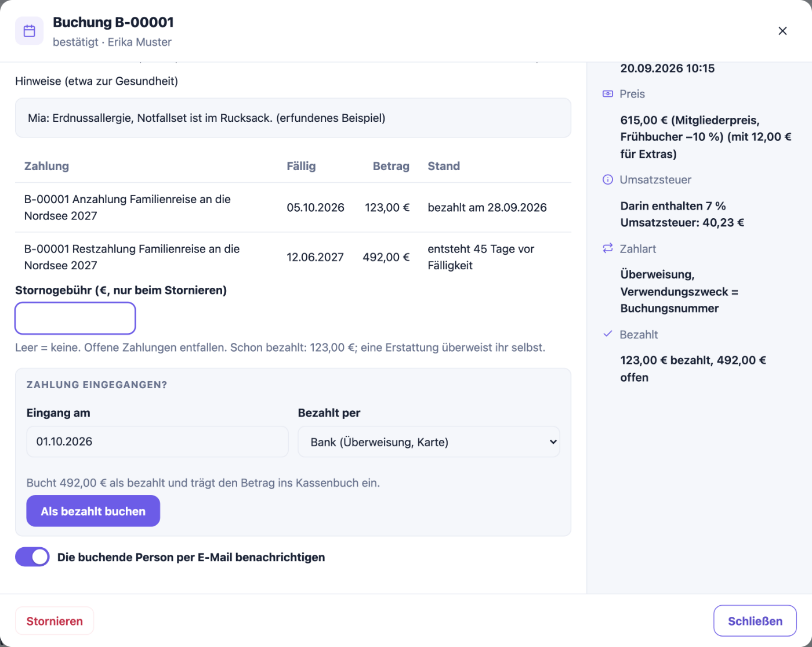Image resolution: width=812 pixels, height=647 pixels.
Task: Click the Zahlung column header
Action: [x=46, y=166]
